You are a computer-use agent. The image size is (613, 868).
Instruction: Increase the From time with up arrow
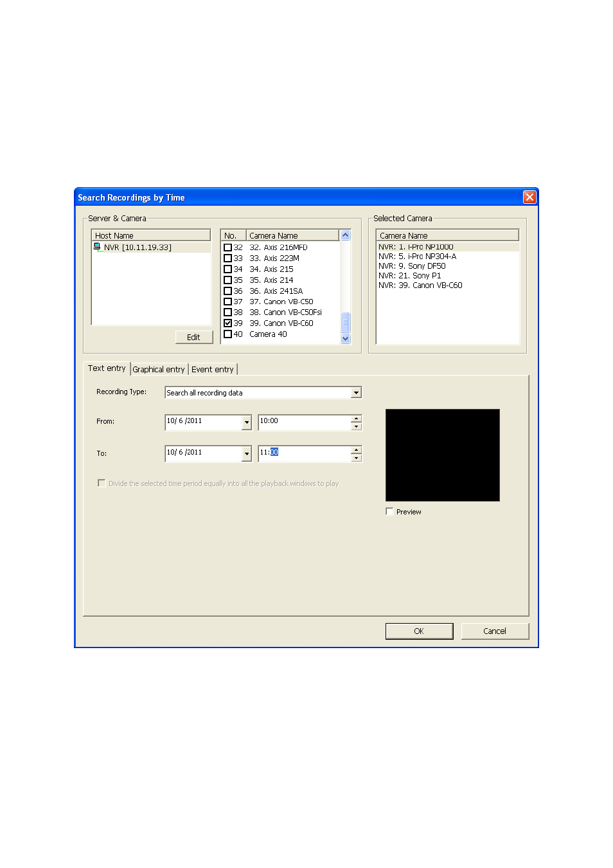click(357, 419)
